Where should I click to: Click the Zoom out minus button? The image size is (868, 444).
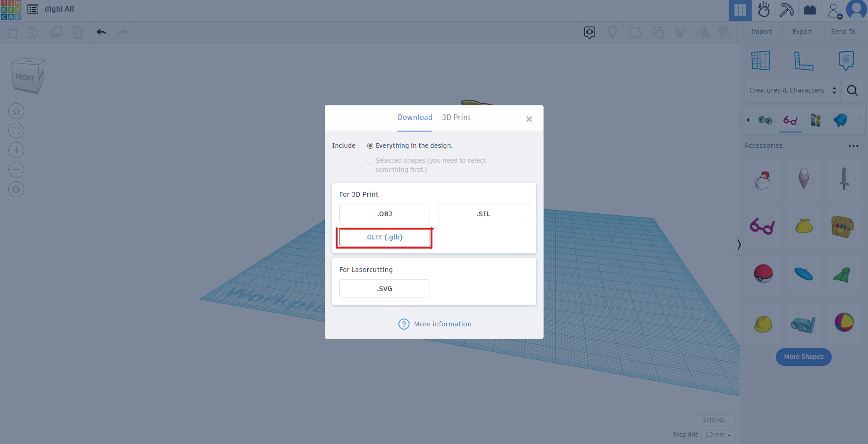click(x=16, y=170)
